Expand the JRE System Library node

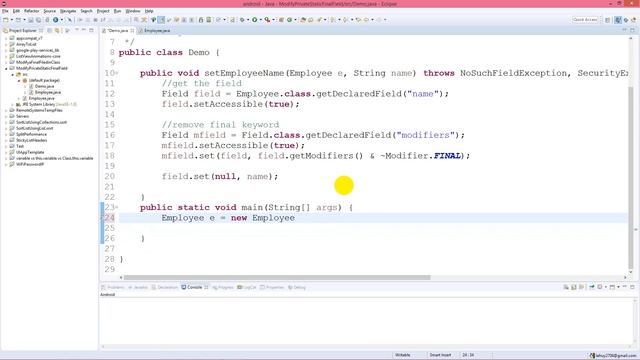tap(13, 104)
